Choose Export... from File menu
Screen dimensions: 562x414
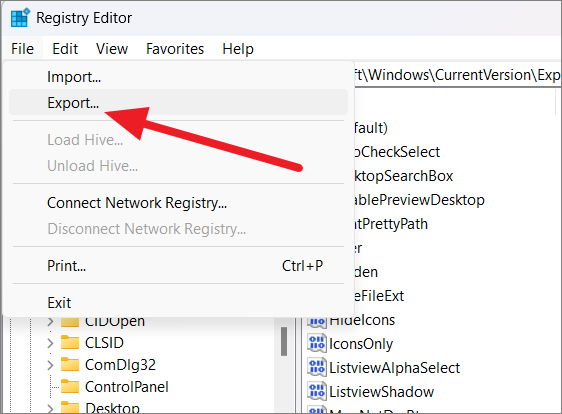coord(178,103)
